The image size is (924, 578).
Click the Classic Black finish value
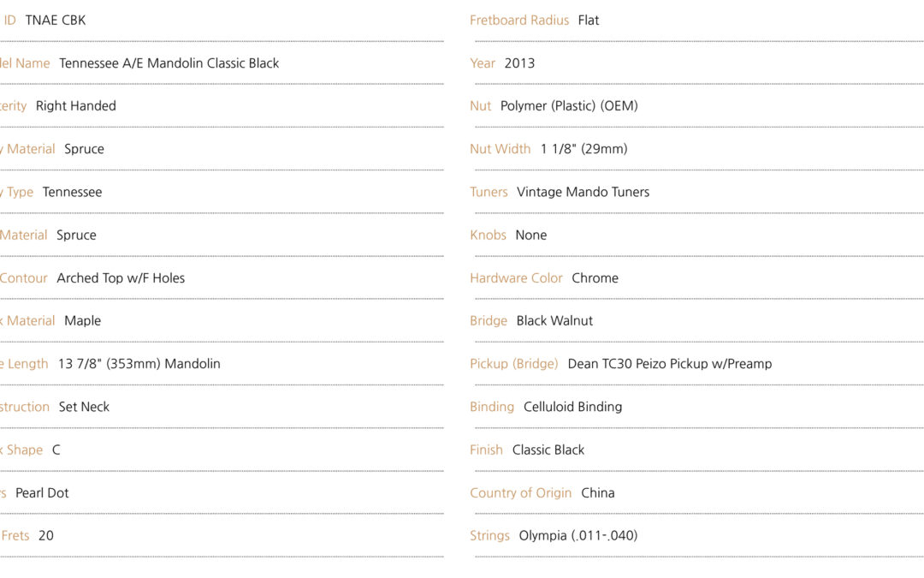(548, 450)
